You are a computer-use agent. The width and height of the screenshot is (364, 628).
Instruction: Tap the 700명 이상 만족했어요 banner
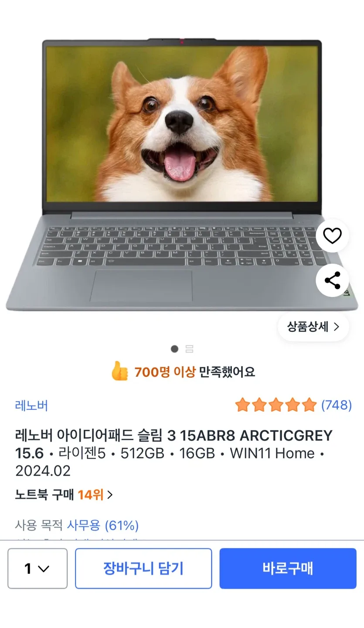pos(183,372)
